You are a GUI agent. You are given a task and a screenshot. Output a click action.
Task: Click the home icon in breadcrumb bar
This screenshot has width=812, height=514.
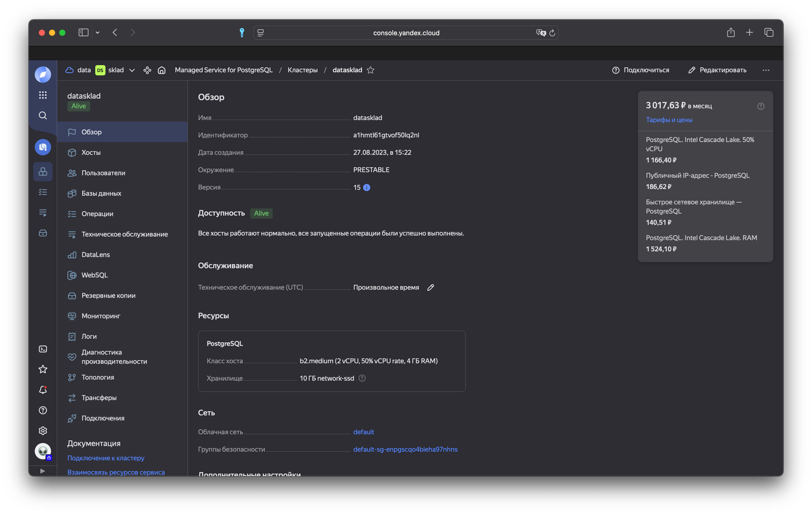162,70
